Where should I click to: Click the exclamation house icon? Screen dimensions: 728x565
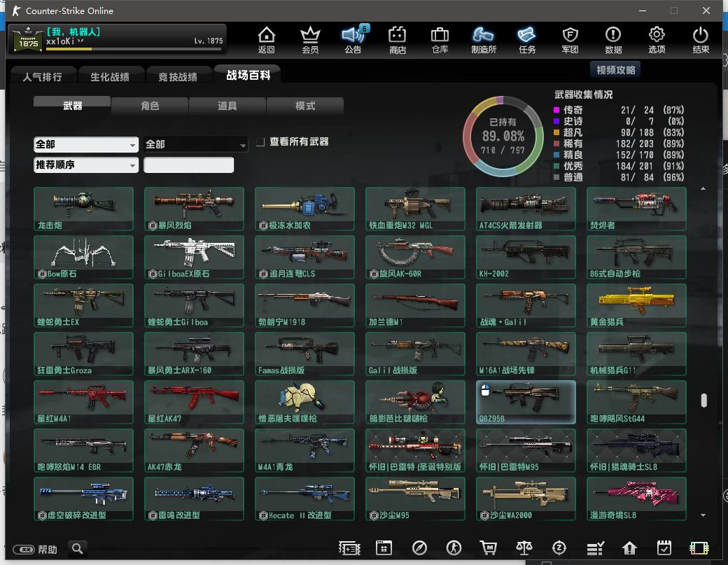click(x=629, y=548)
